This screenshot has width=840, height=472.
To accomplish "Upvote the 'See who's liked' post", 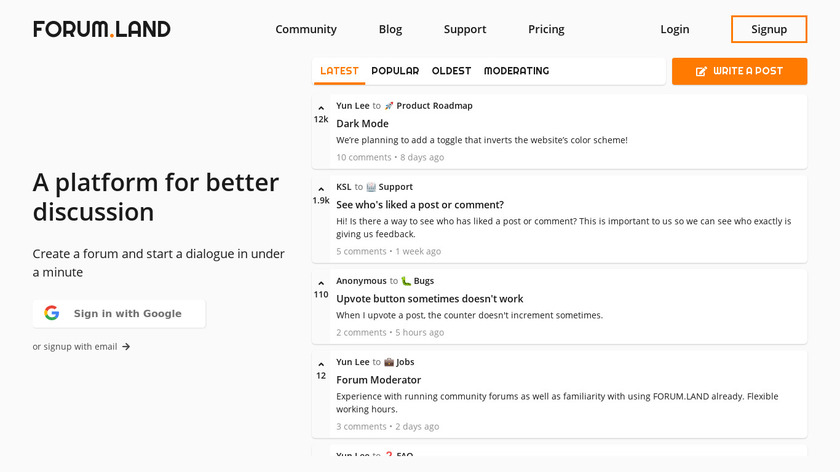I will (321, 189).
